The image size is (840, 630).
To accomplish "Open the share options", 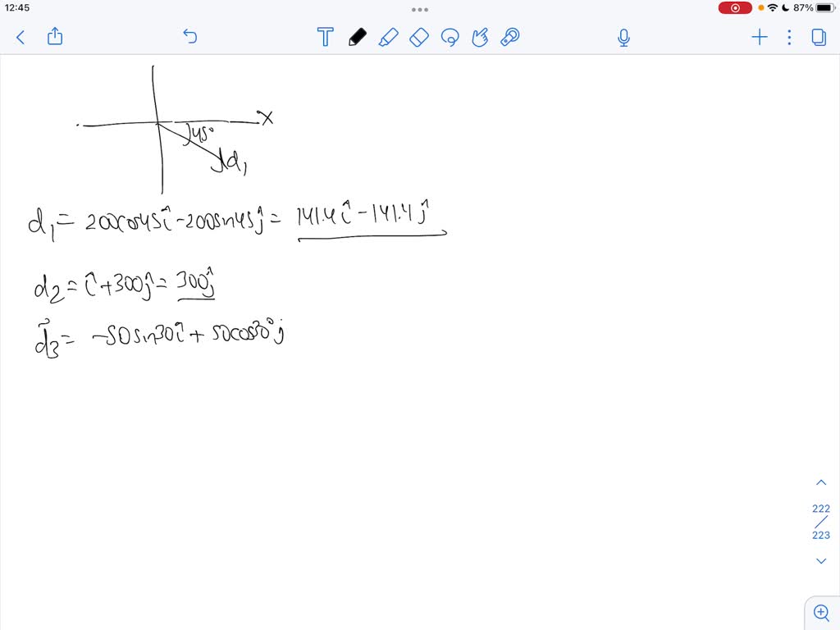I will click(x=54, y=37).
